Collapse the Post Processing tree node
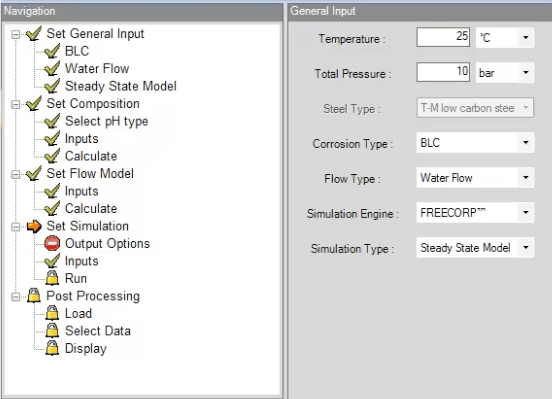The image size is (552, 399). [15, 297]
